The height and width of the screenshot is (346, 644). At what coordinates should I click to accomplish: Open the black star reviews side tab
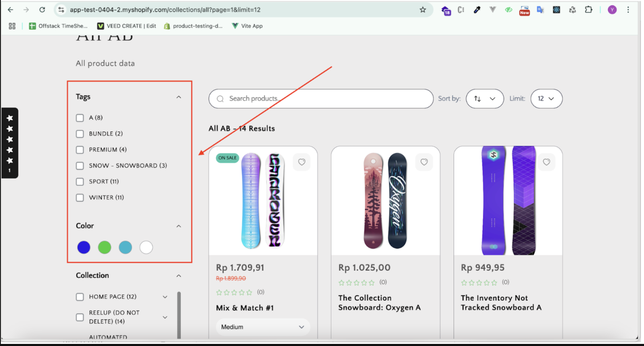[x=10, y=143]
